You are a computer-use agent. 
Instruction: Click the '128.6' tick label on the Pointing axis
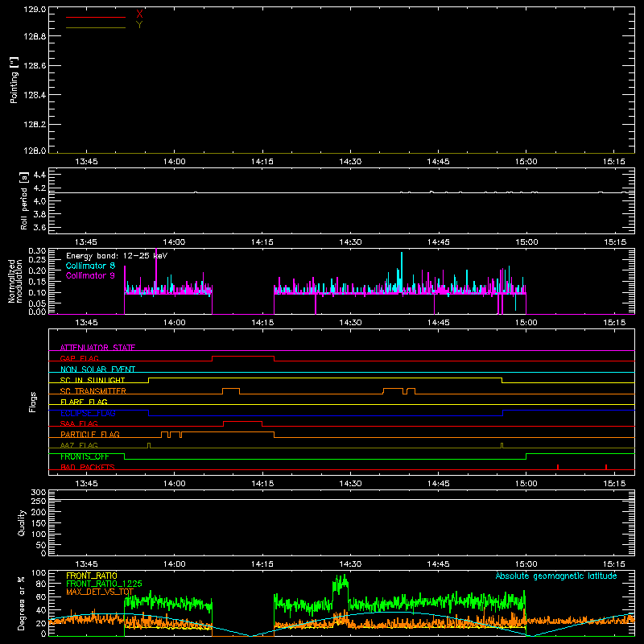point(35,66)
